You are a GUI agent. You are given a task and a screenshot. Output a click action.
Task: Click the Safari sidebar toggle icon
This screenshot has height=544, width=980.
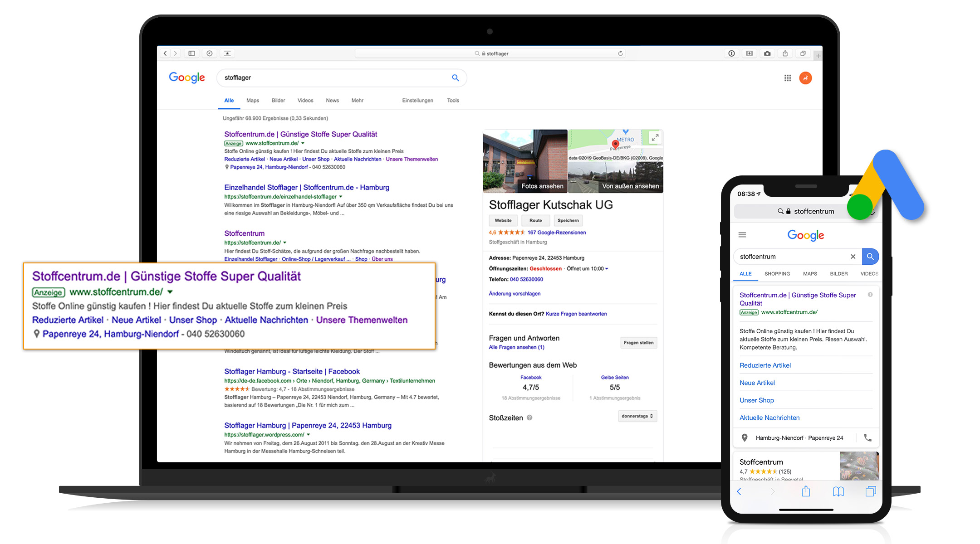192,53
